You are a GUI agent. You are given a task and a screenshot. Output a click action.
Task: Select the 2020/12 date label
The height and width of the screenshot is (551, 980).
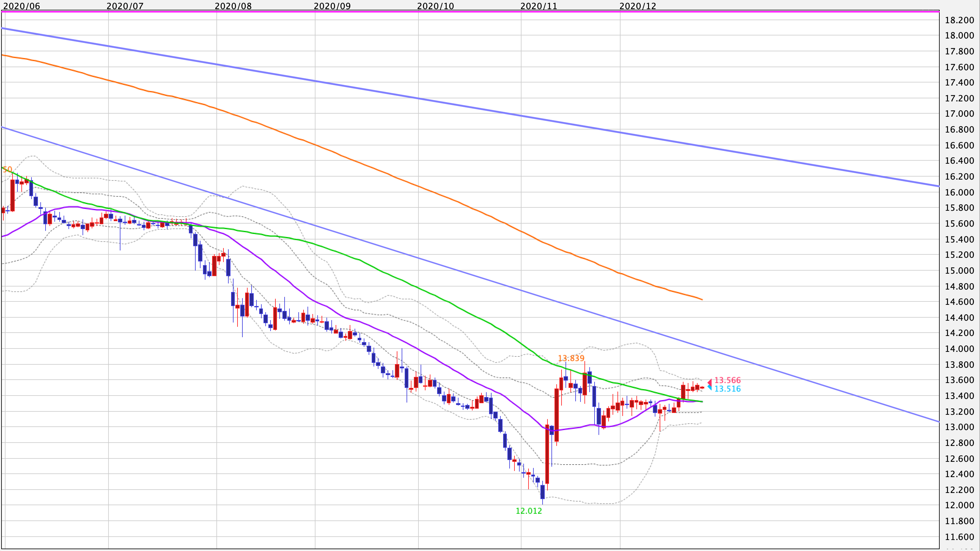[x=638, y=6]
